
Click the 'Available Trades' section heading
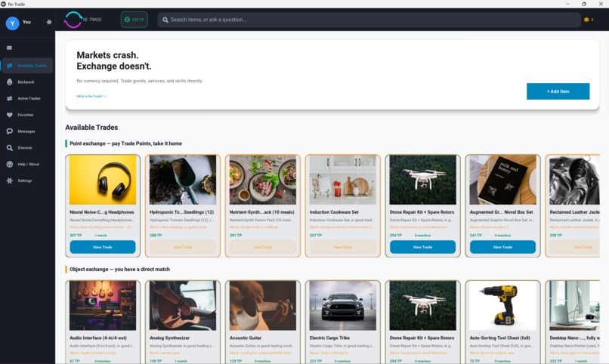pos(91,128)
